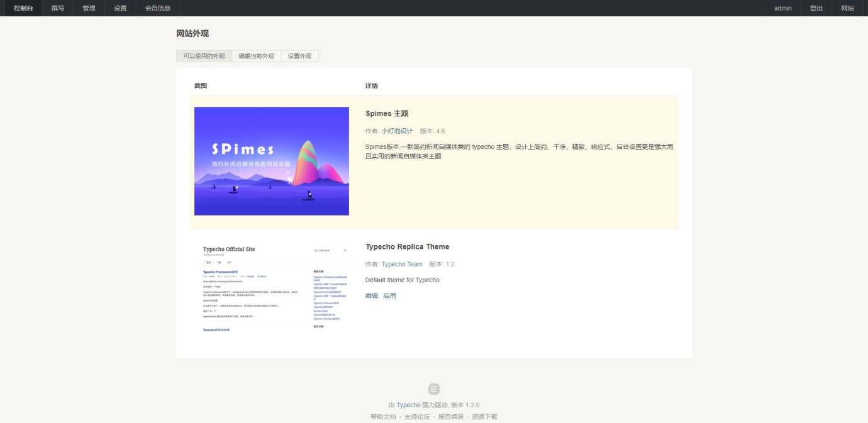This screenshot has height=423, width=868.
Task: Click the 网站外观 page heading
Action: coord(192,33)
